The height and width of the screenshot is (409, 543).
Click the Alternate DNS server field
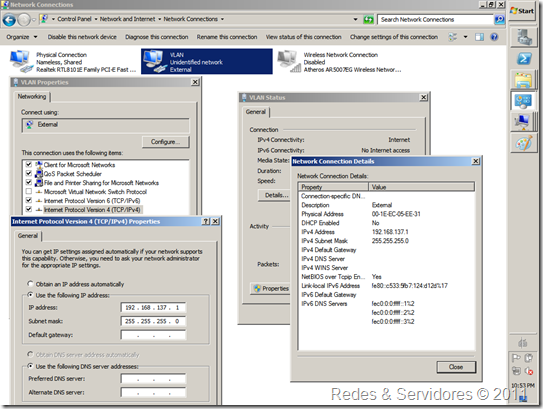pyautogui.click(x=153, y=392)
